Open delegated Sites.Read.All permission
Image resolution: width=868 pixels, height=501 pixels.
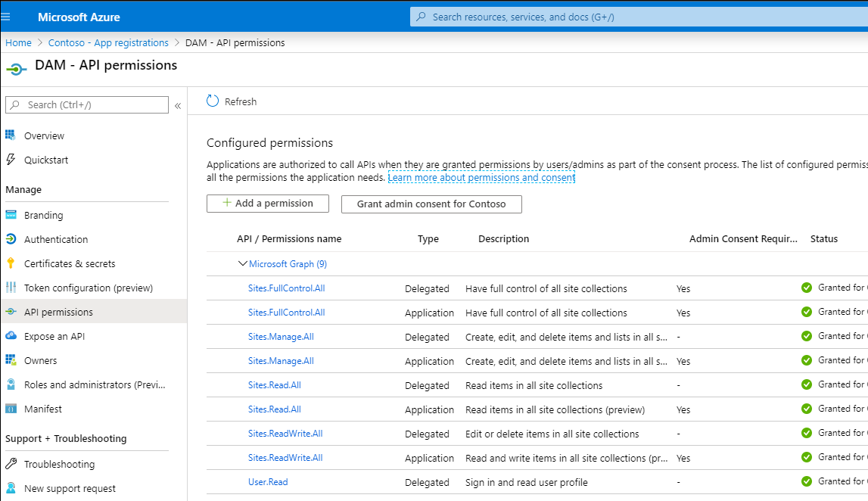coord(275,384)
